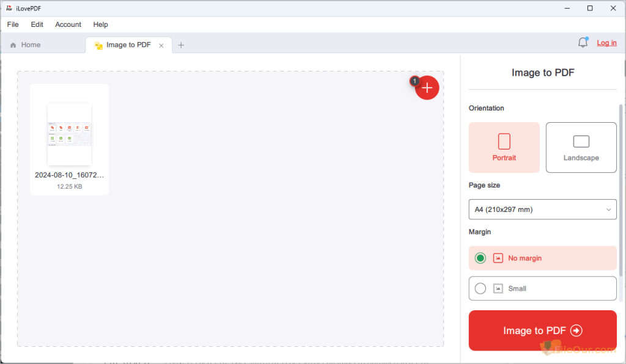Open the Help menu

coord(100,24)
